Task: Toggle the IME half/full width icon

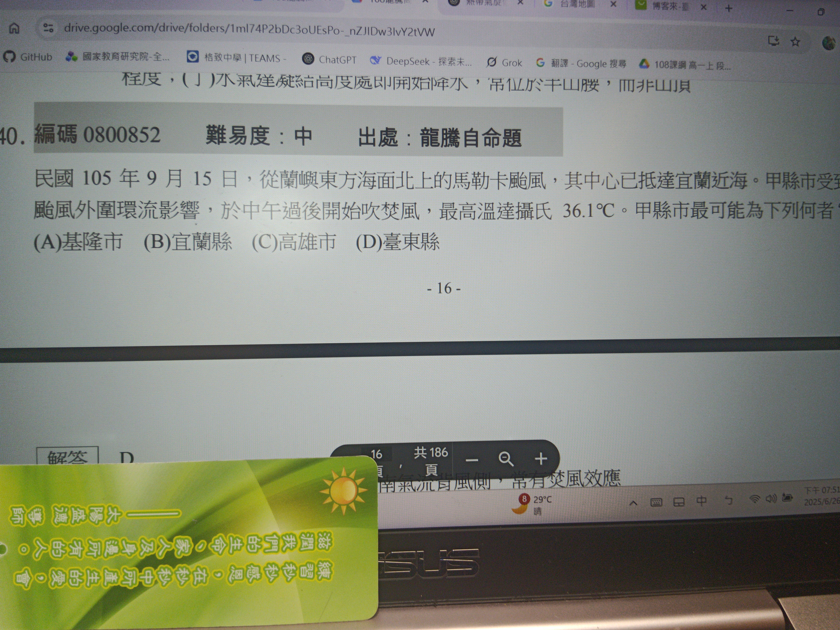Action: point(729,500)
